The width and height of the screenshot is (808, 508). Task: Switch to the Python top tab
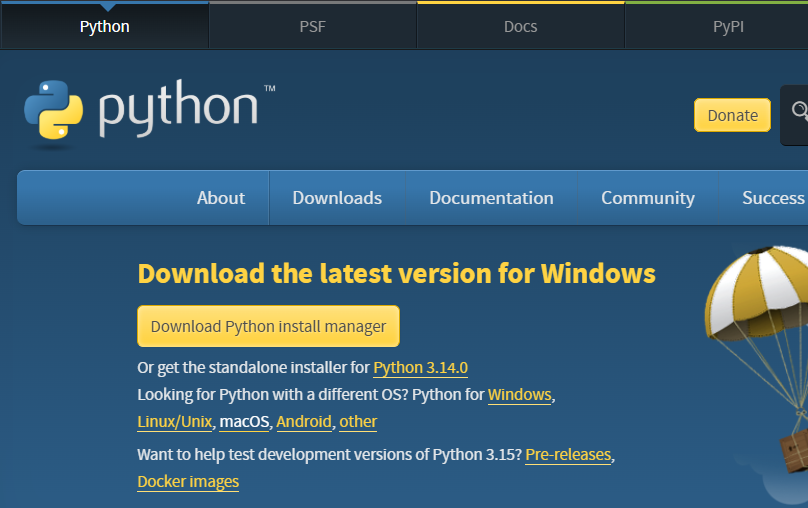[x=105, y=26]
